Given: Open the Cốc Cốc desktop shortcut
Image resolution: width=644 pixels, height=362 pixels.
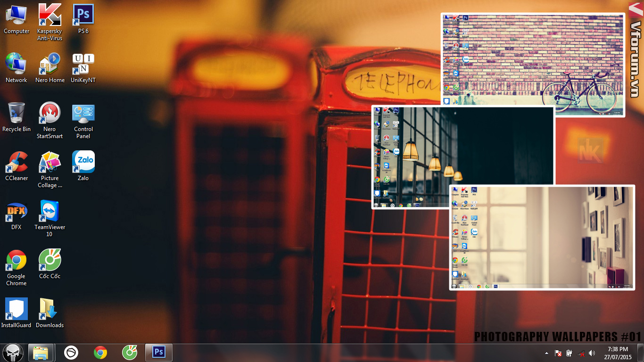Looking at the screenshot, I should tap(50, 264).
